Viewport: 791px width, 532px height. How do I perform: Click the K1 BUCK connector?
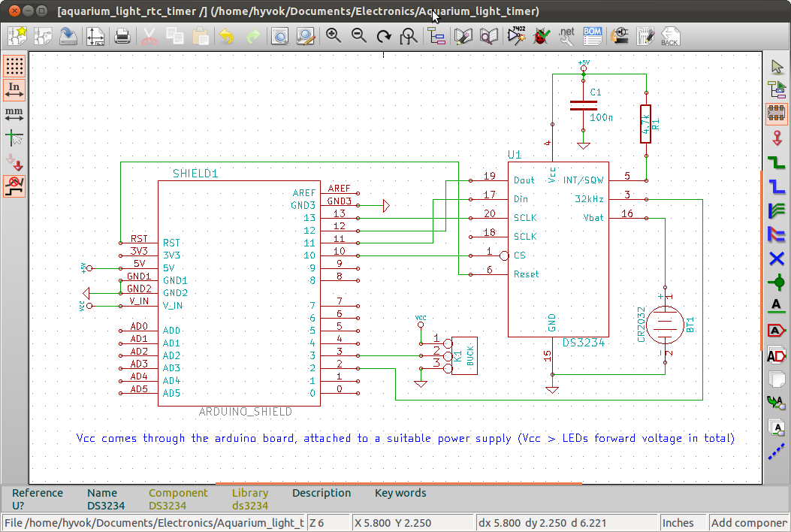click(464, 356)
